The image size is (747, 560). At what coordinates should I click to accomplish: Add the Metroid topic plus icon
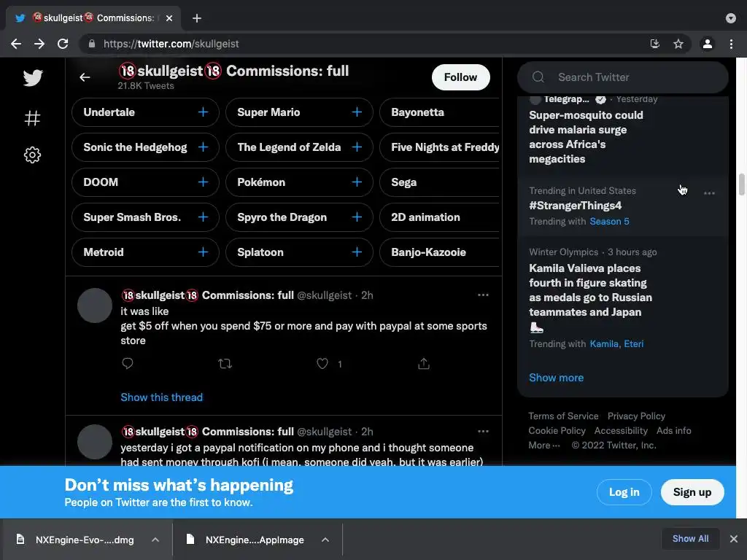tap(203, 252)
